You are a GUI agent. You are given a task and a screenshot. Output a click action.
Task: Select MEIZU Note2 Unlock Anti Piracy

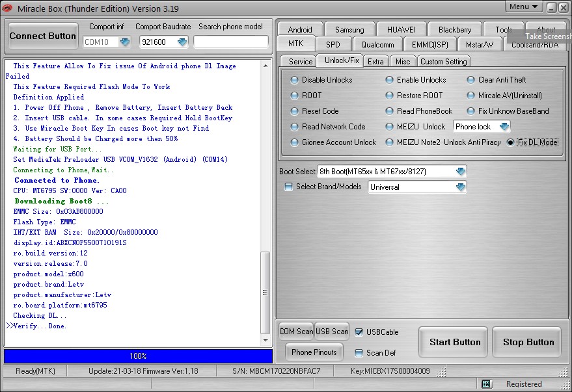click(389, 142)
